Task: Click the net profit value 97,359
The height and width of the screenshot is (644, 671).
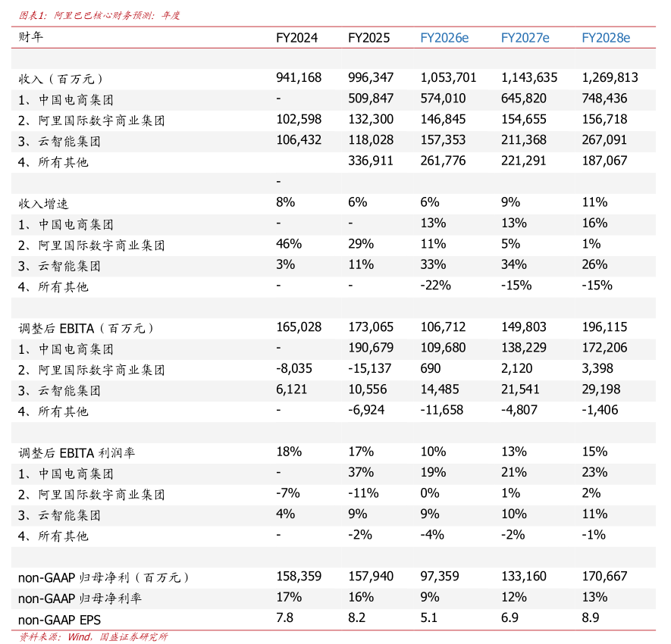Action: click(x=440, y=577)
